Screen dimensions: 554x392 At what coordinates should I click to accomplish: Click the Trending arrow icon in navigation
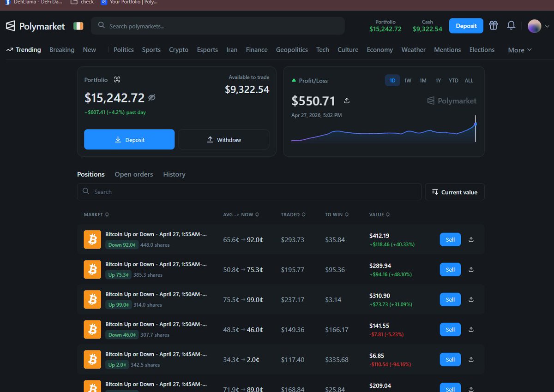point(9,50)
